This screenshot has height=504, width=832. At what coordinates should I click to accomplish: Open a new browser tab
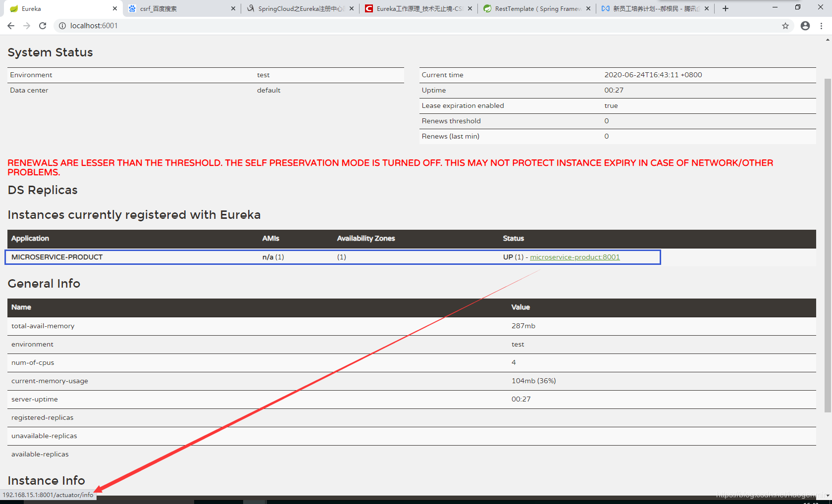726,8
